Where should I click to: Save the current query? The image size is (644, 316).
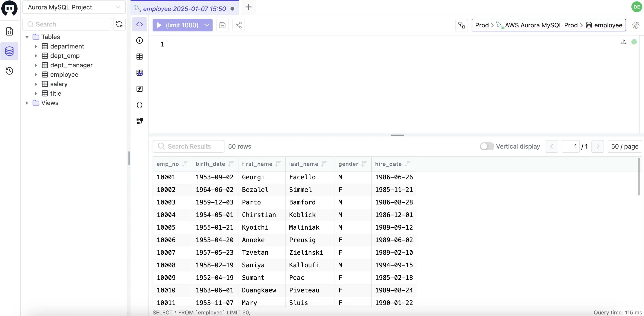point(222,25)
